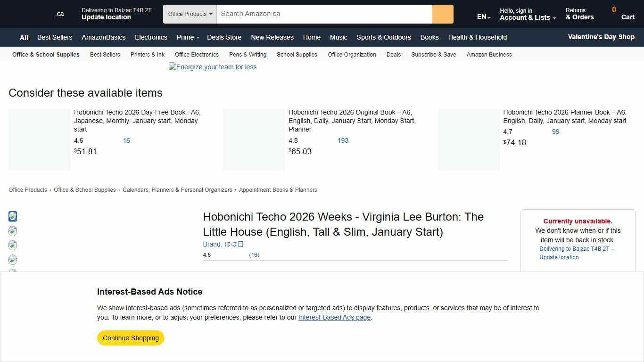Open the EN language selector
Viewport: 644px width, 362px height.
coord(483,16)
